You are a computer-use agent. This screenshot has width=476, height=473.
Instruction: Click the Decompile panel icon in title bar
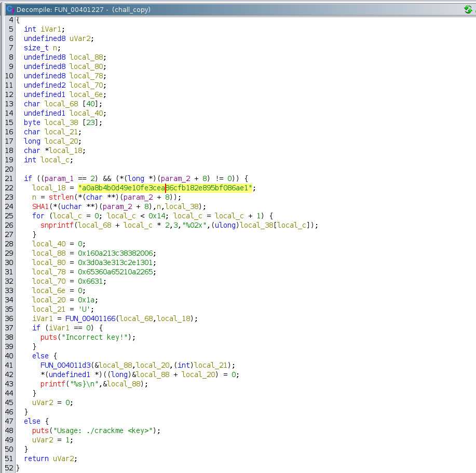tap(10, 9)
